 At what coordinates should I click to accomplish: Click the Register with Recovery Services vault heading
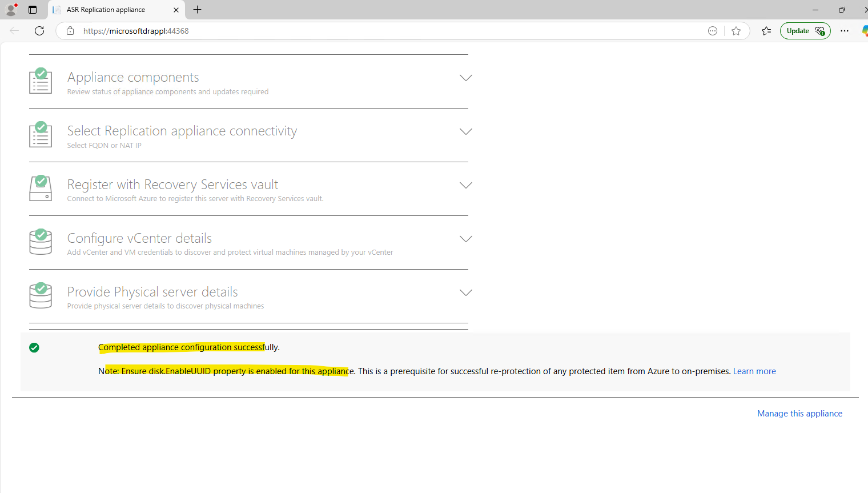pyautogui.click(x=172, y=185)
